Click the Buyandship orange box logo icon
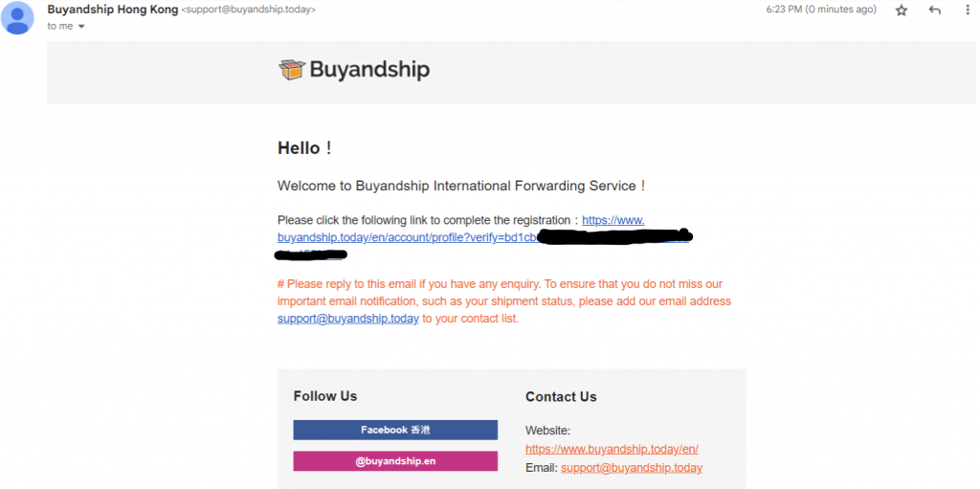 292,69
